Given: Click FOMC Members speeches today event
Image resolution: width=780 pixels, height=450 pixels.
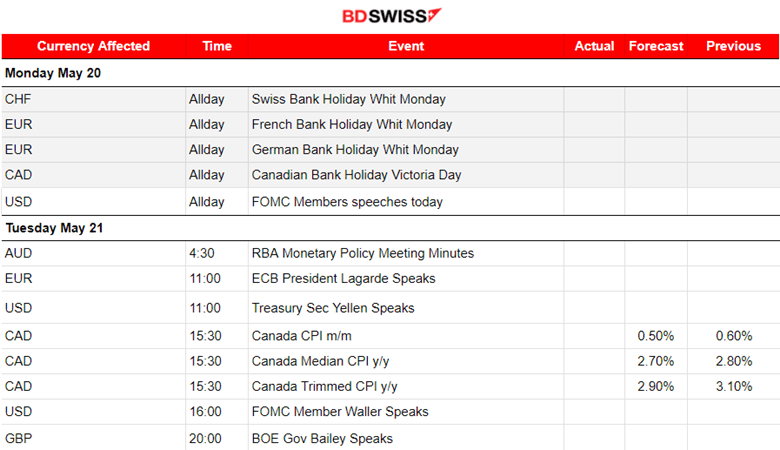Looking at the screenshot, I should click(x=347, y=201).
